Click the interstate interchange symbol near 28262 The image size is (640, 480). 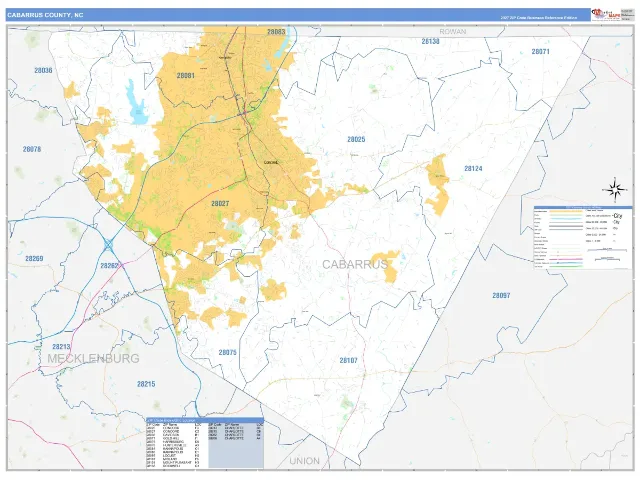[x=109, y=245]
